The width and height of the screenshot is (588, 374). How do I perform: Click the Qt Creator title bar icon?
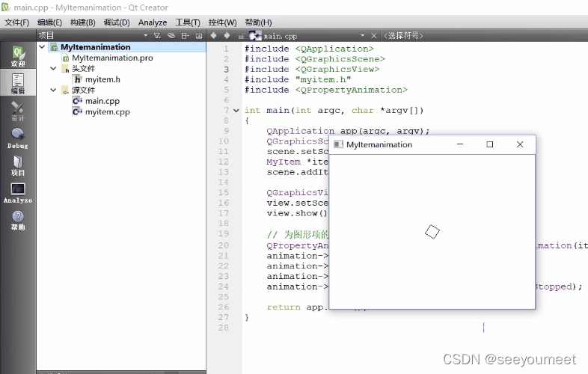(6, 7)
